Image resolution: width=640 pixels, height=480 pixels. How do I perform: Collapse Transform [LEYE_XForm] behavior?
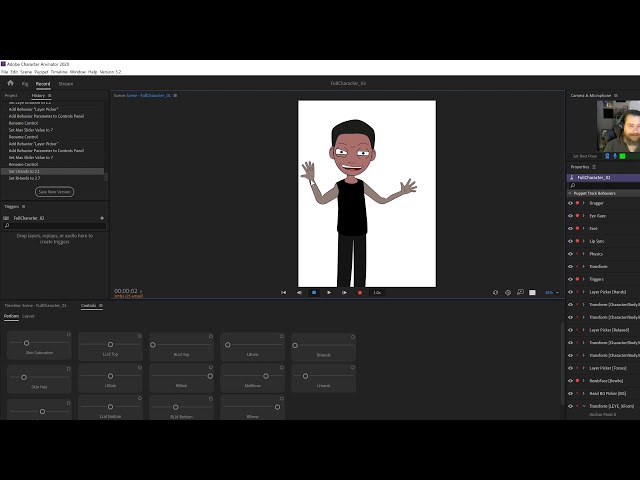[x=584, y=406]
